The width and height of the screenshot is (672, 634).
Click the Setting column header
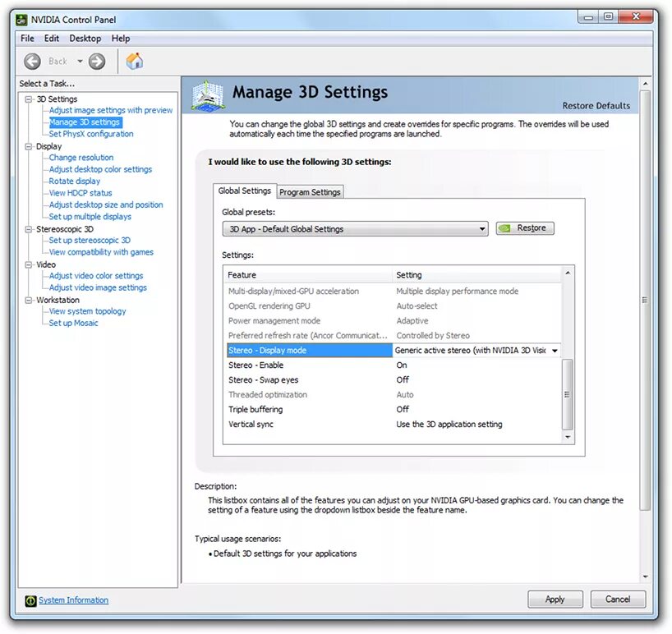pos(476,274)
